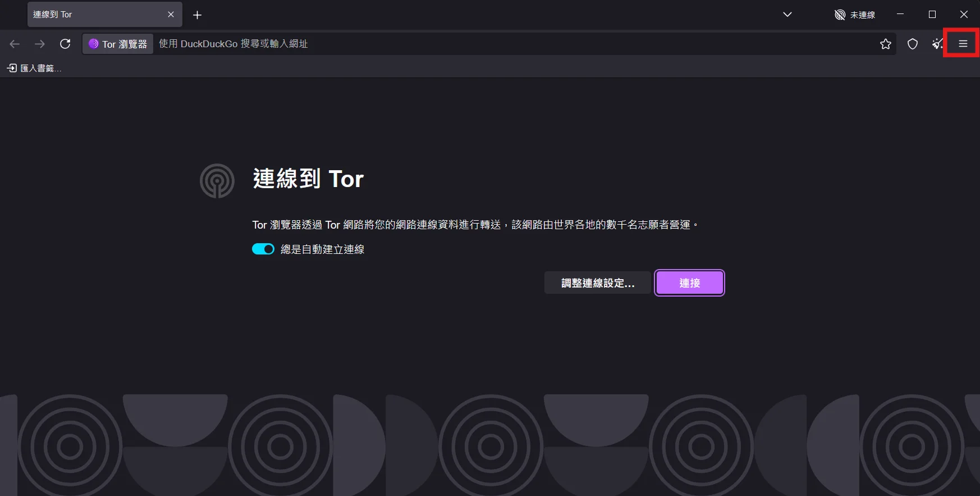Toggle the 總是自動建立連線 switch
980x496 pixels.
pyautogui.click(x=263, y=249)
